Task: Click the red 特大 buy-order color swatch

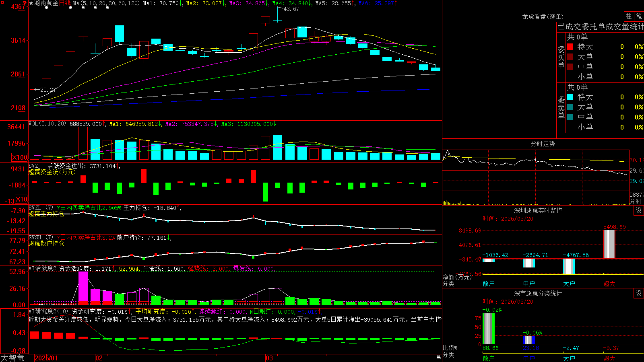Action: click(570, 47)
